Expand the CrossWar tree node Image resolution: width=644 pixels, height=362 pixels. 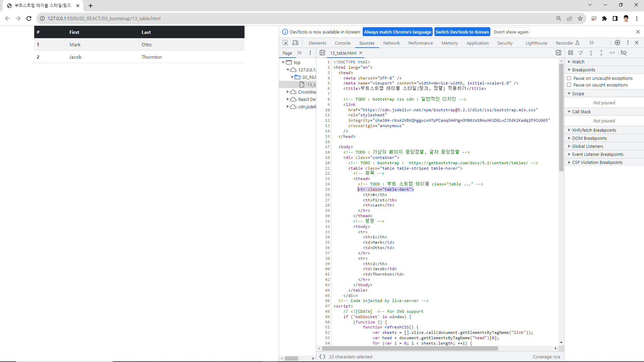pyautogui.click(x=287, y=92)
